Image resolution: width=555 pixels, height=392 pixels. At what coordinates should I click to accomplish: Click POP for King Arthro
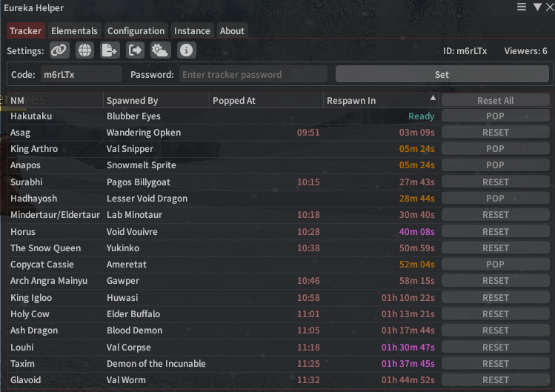click(495, 149)
